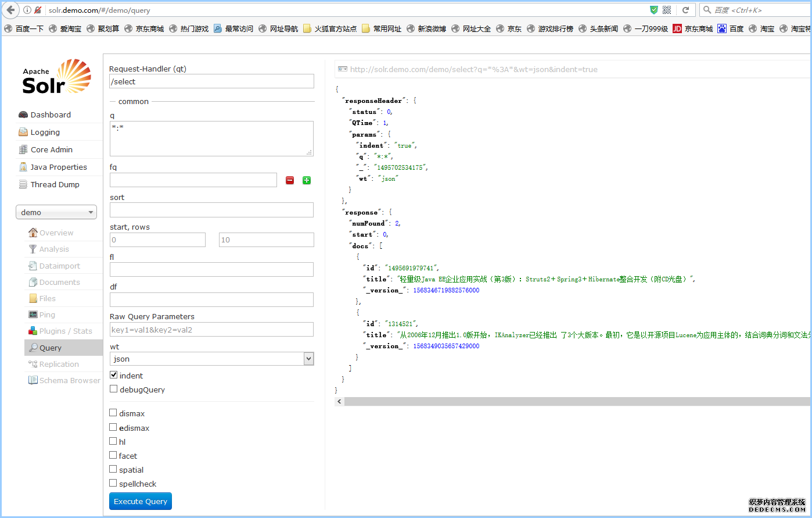Click the red remove fq filter icon
Viewport: 812px width, 518px height.
(290, 180)
